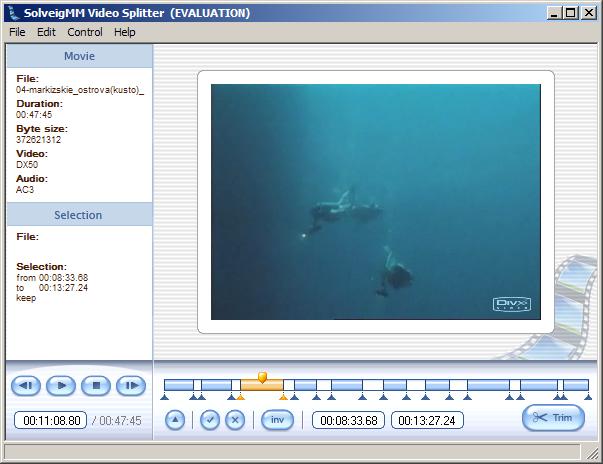Click the duration value 00:47:45 in Movie panel
603x464 pixels.
point(34,115)
